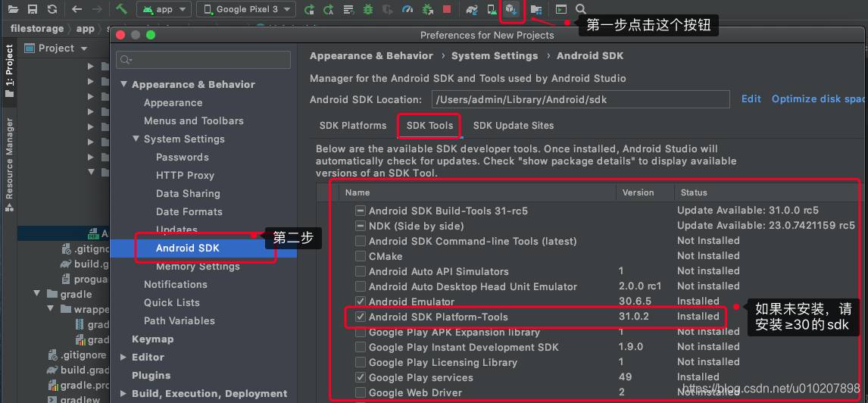Click the greyed-out coverage run icon
Viewport: 868px width, 403px height.
tap(388, 9)
